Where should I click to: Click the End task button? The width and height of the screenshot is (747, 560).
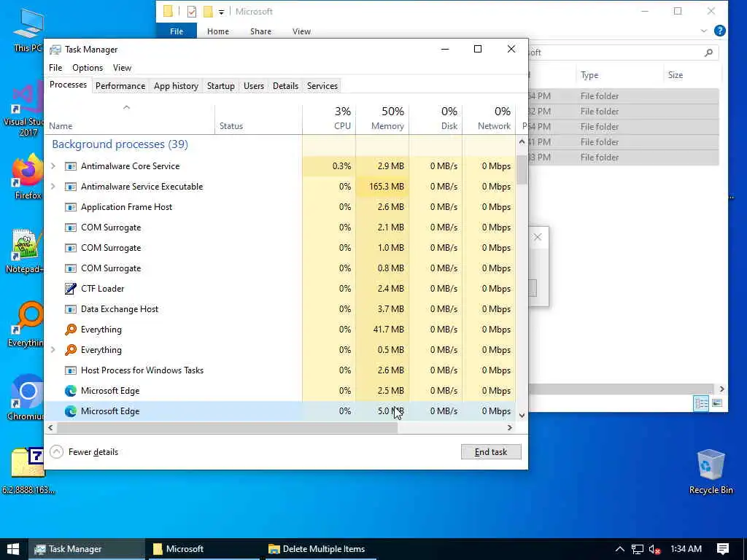click(491, 452)
